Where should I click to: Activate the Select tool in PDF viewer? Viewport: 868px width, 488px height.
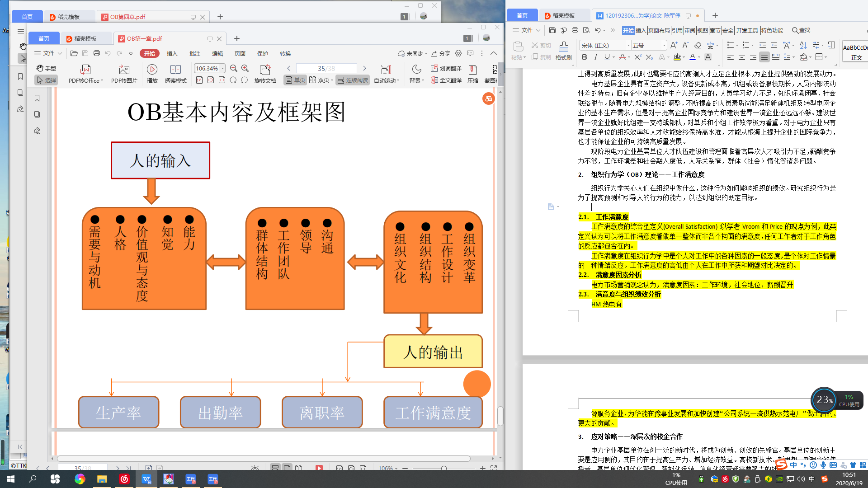[x=46, y=80]
